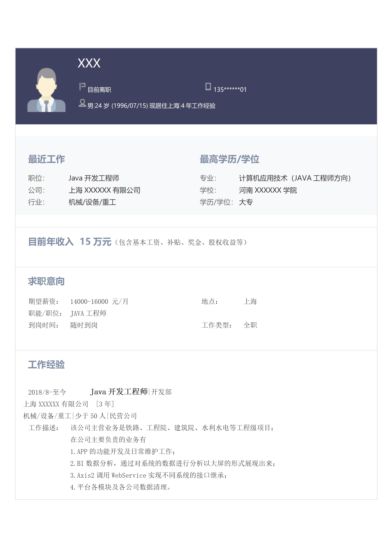Select the name XXX in header
The height and width of the screenshot is (555, 392).
89,63
